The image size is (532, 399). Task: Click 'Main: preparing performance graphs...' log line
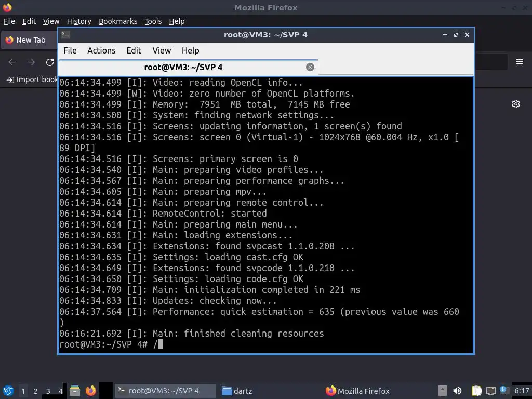point(202,181)
